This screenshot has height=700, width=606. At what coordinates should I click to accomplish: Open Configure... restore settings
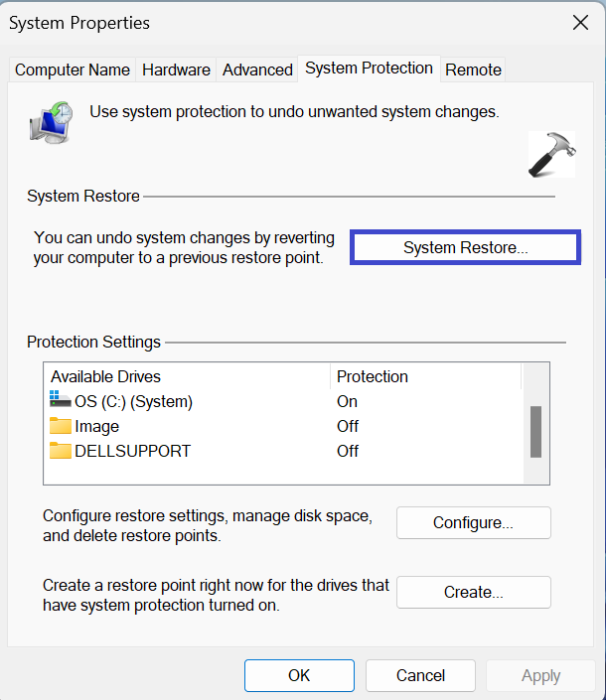click(x=473, y=522)
